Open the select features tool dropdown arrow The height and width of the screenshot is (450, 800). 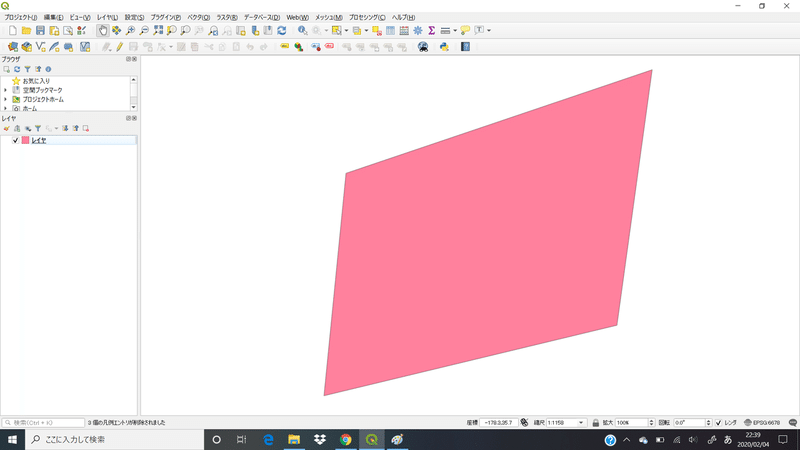pyautogui.click(x=346, y=31)
